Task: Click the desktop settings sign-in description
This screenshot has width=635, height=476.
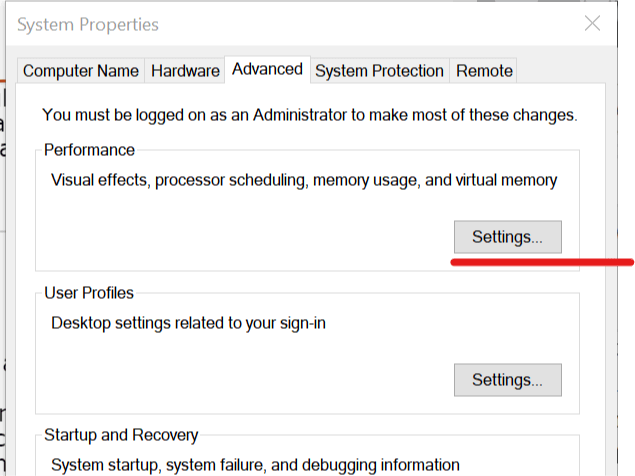Action: pos(188,324)
